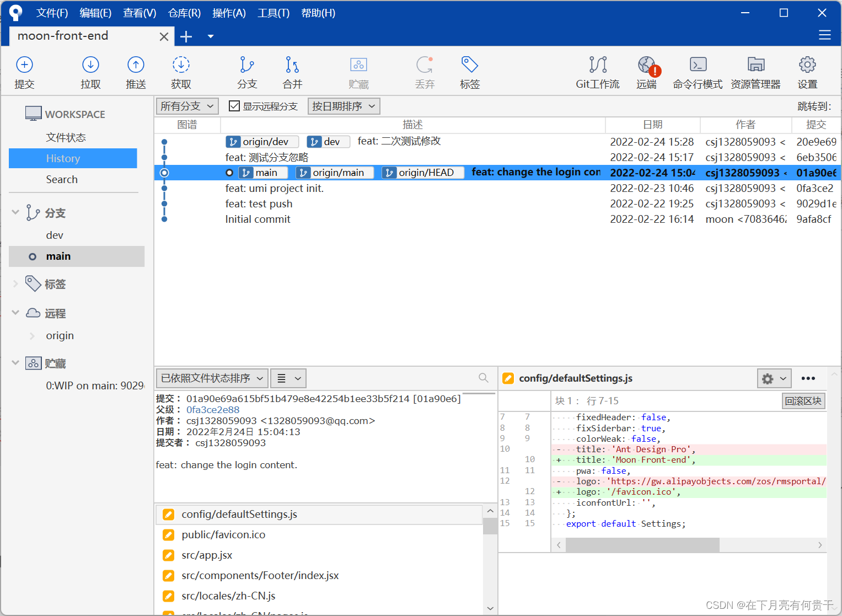Open the 所有分支 branch filter dropdown
The width and height of the screenshot is (842, 616).
tap(187, 106)
